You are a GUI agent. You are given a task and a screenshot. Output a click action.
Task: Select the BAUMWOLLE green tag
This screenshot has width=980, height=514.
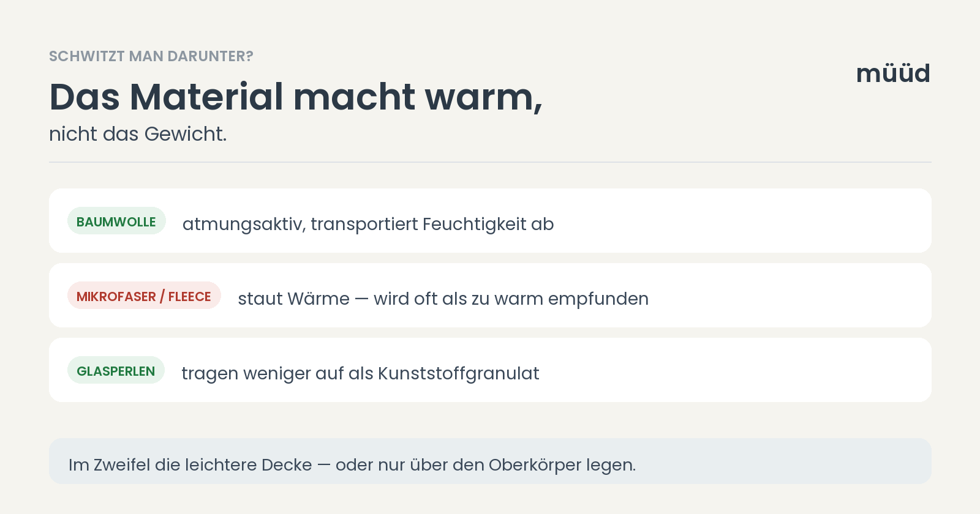tap(116, 221)
